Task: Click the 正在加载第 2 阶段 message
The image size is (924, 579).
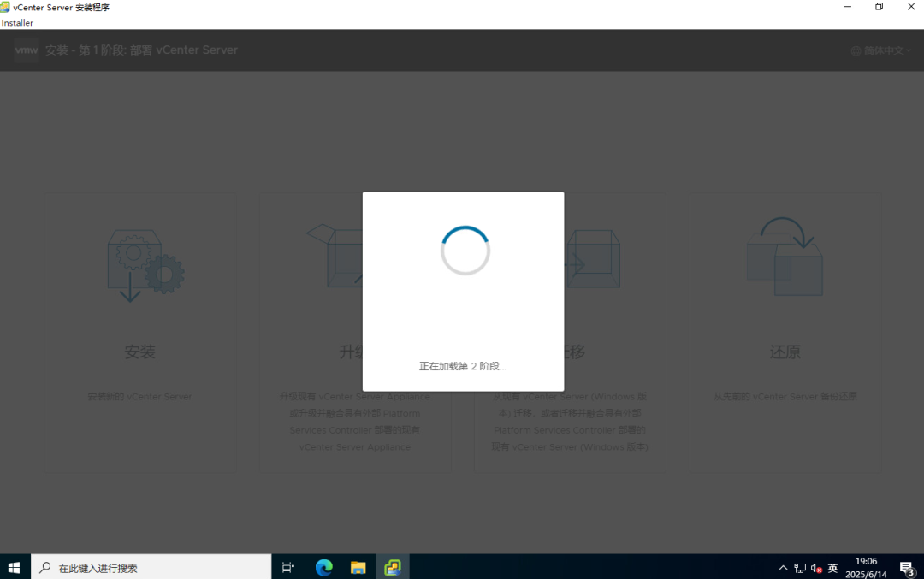Action: (463, 366)
